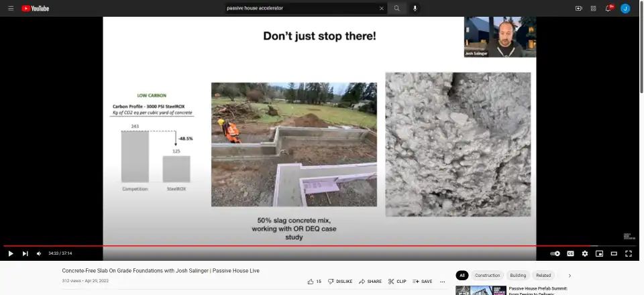The height and width of the screenshot is (295, 644).
Task: Toggle closed captions on the player
Action: (x=570, y=253)
